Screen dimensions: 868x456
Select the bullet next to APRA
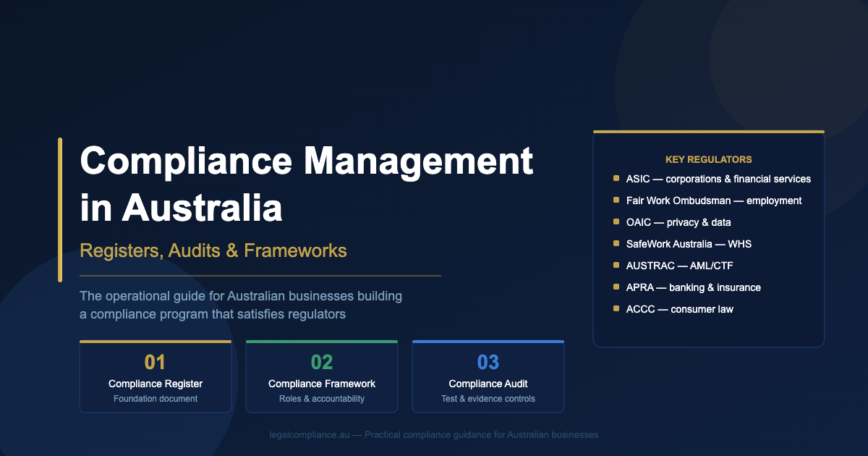pyautogui.click(x=616, y=287)
